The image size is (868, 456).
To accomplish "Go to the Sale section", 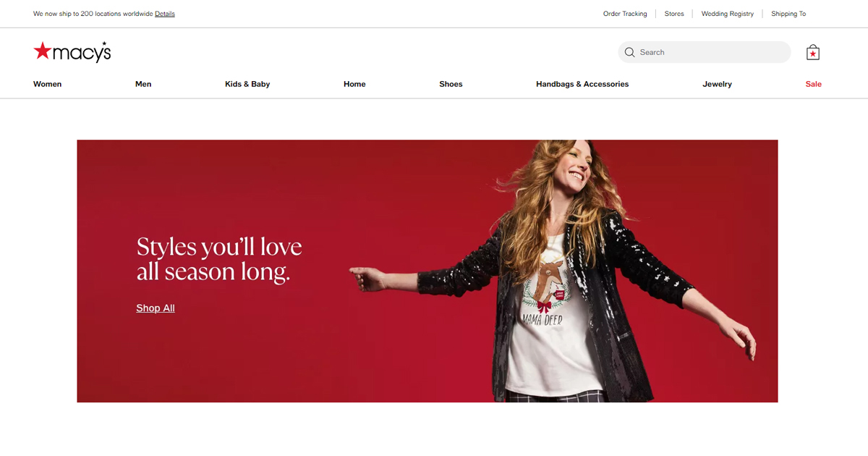I will [814, 84].
